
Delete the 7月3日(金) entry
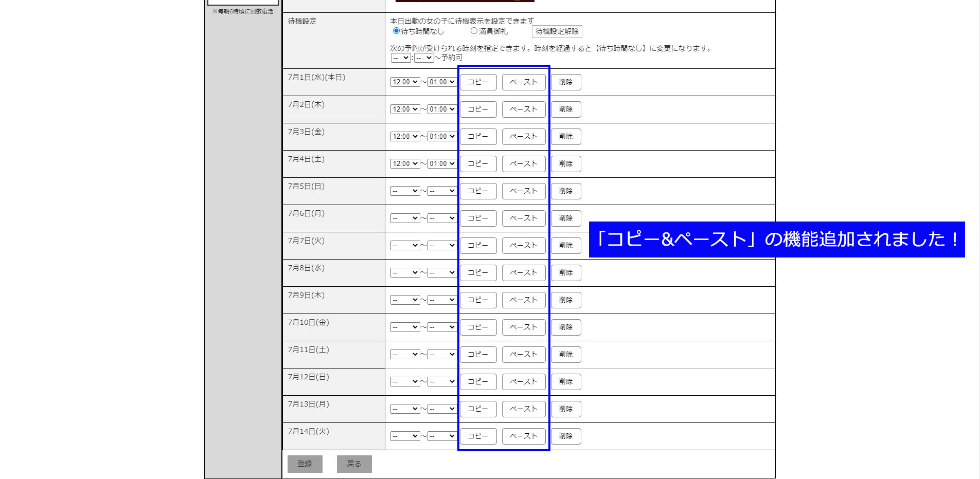[566, 137]
